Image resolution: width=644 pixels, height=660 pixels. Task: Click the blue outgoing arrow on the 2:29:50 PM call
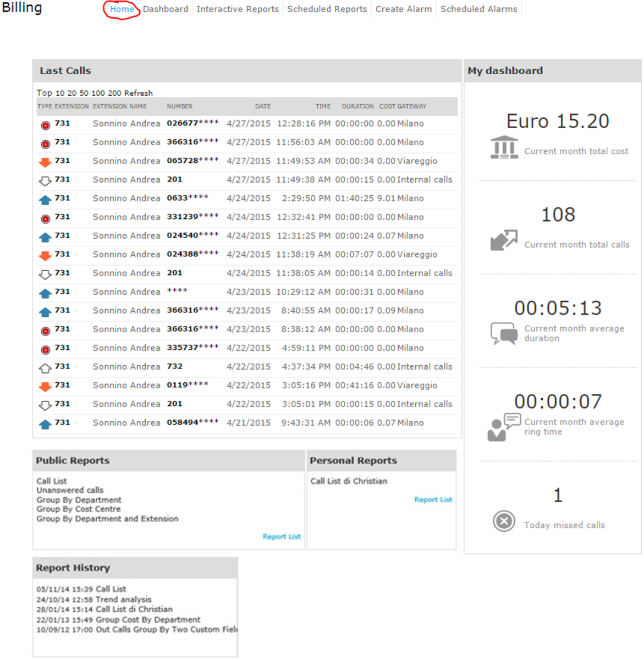pos(46,200)
